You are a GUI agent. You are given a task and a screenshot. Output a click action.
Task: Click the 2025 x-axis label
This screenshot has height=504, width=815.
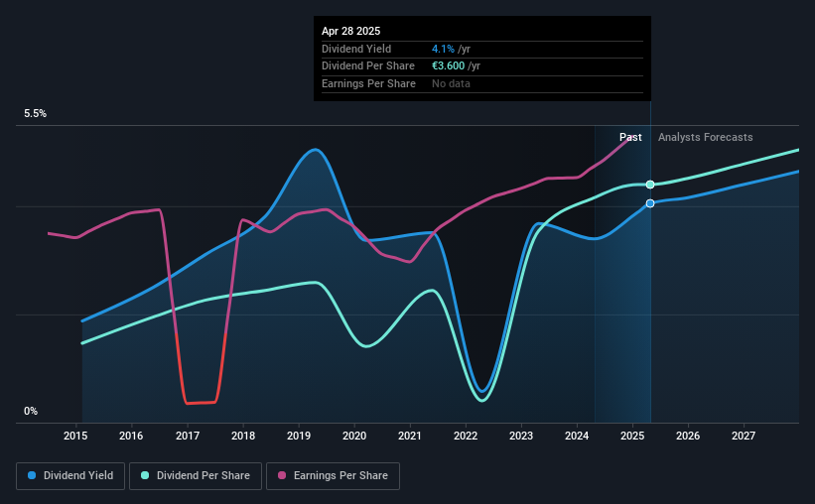click(x=632, y=436)
